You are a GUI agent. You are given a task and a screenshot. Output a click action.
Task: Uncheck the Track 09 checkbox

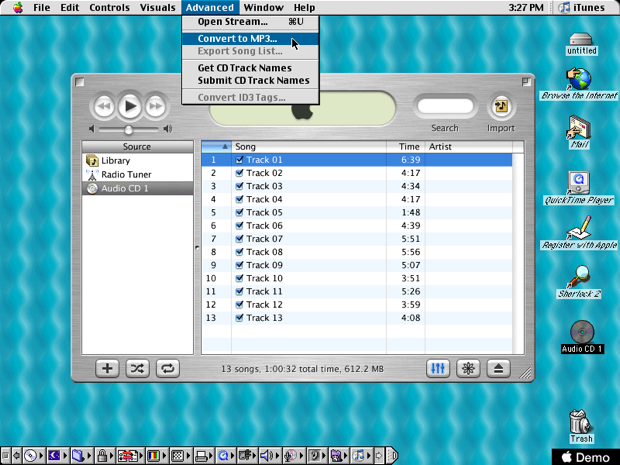(239, 265)
